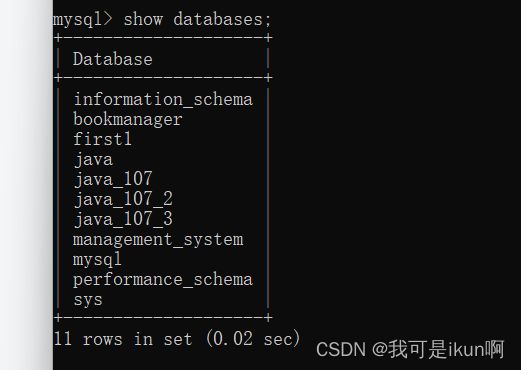Click the '11 rows in set' result line
The image size is (521, 370).
[123, 339]
